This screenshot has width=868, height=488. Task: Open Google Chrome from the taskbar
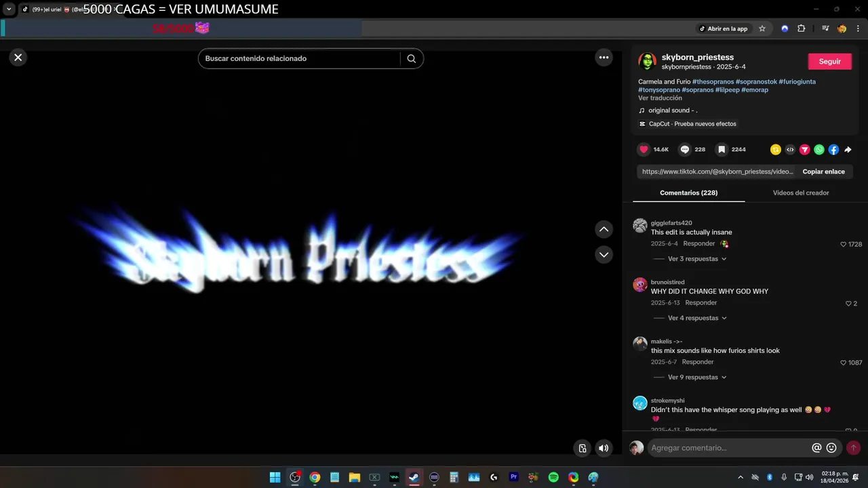pos(315,477)
